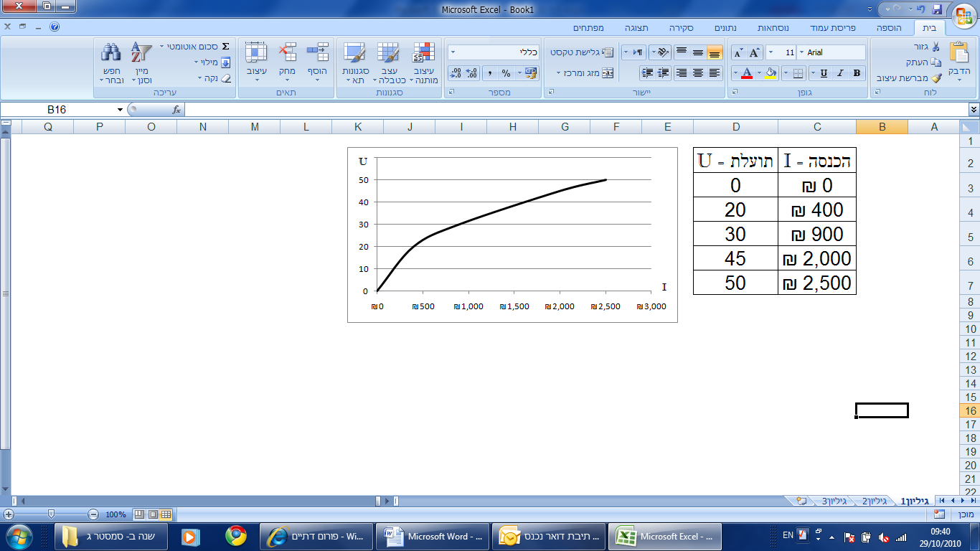This screenshot has height=551, width=980.
Task: Click Merge & Center (מזג ומרכז)
Action: pos(586,73)
